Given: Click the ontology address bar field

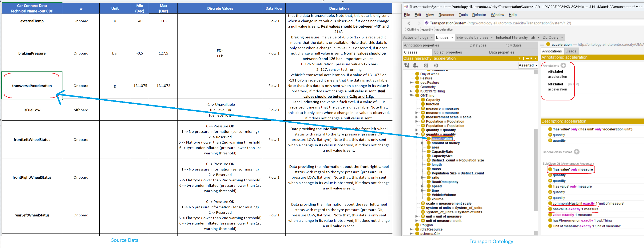Looking at the screenshot, I should (x=534, y=23).
